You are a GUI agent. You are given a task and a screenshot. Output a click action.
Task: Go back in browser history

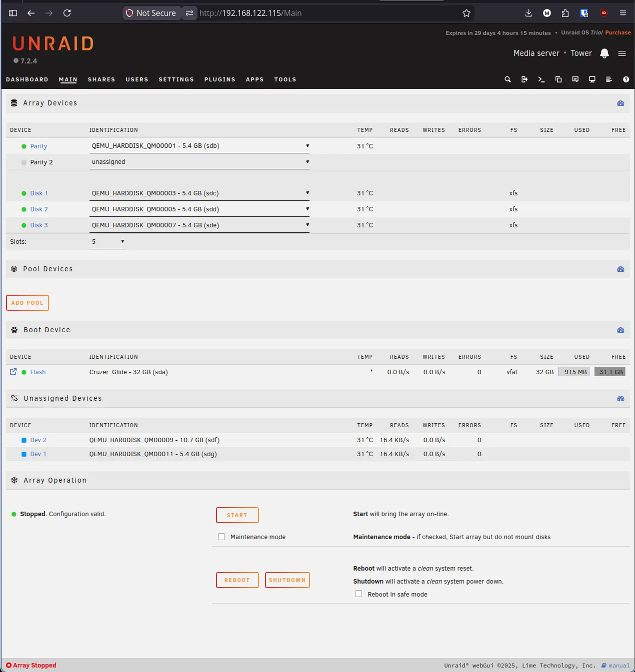coord(31,13)
